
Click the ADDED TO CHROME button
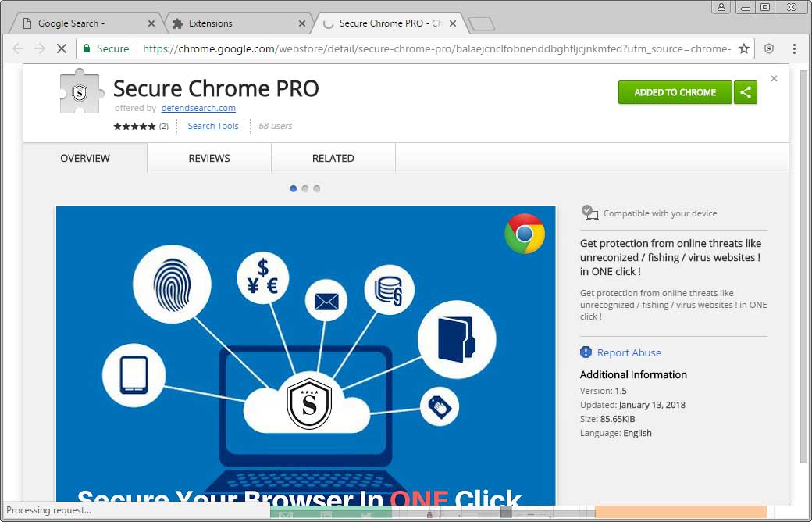(675, 92)
